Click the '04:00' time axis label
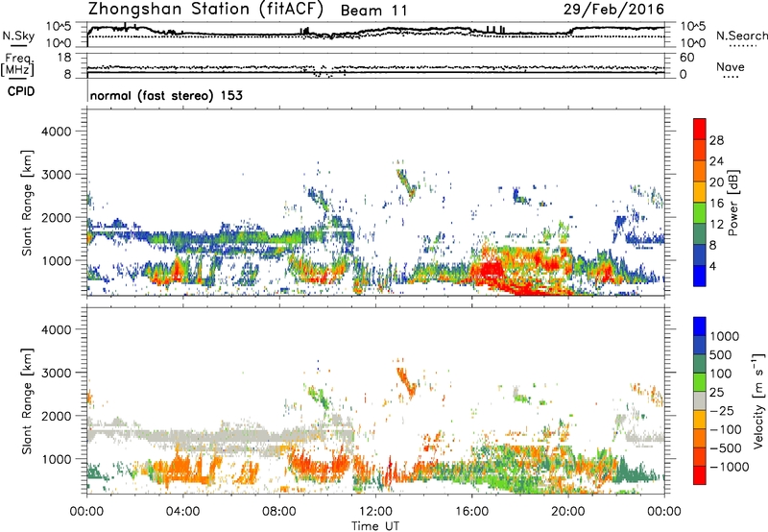This screenshot has height=532, width=768. pyautogui.click(x=183, y=512)
